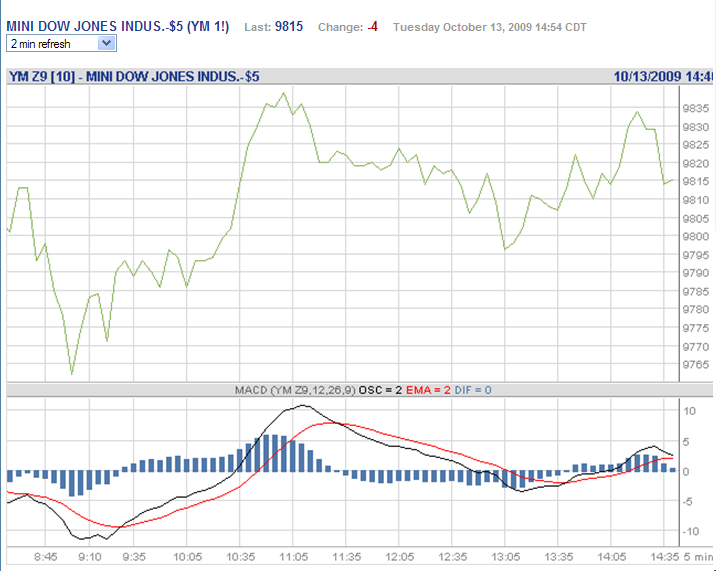Click the price line peak near 11:00
The height and width of the screenshot is (571, 716).
[x=284, y=93]
